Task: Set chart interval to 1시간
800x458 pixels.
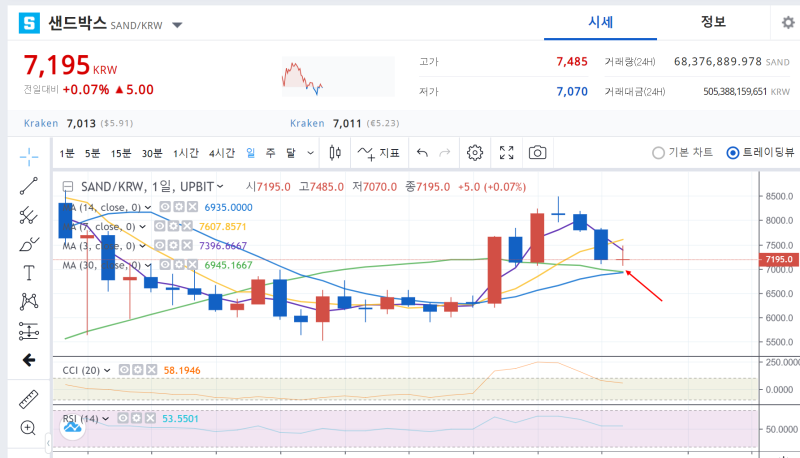Action: point(186,153)
